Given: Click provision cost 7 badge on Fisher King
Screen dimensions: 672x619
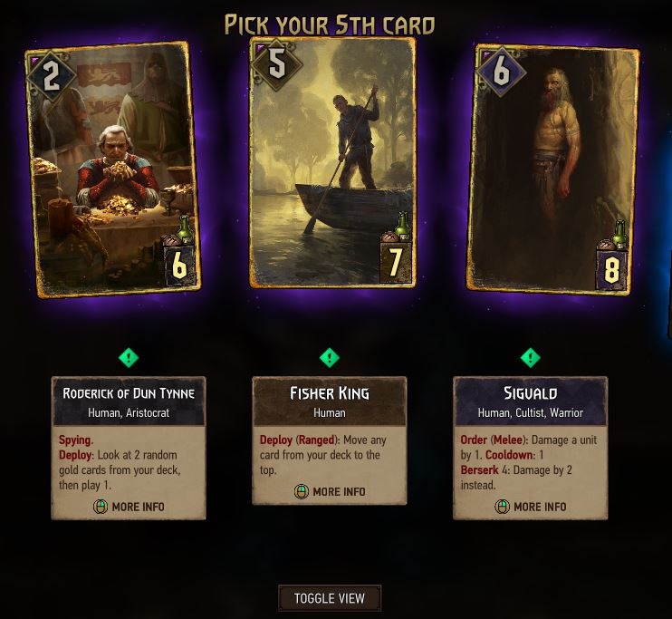Looking at the screenshot, I should point(396,261).
